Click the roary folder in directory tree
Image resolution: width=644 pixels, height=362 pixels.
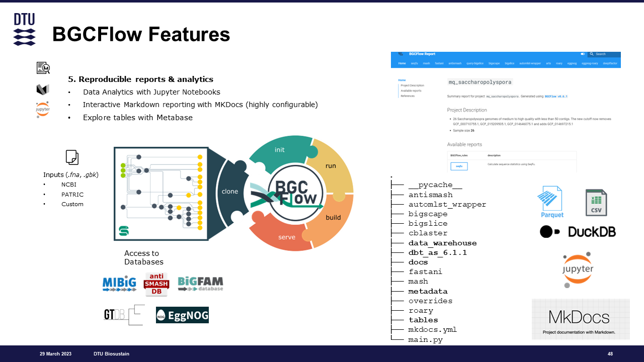[x=421, y=310]
